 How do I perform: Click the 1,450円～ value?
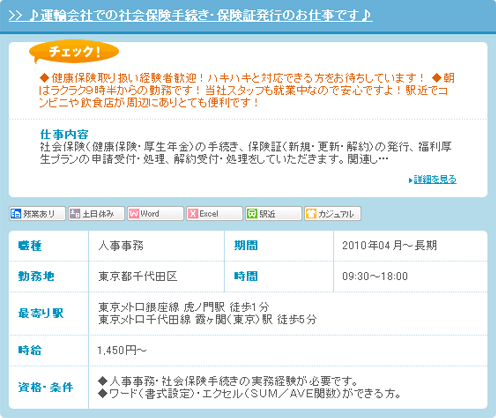[x=122, y=350]
